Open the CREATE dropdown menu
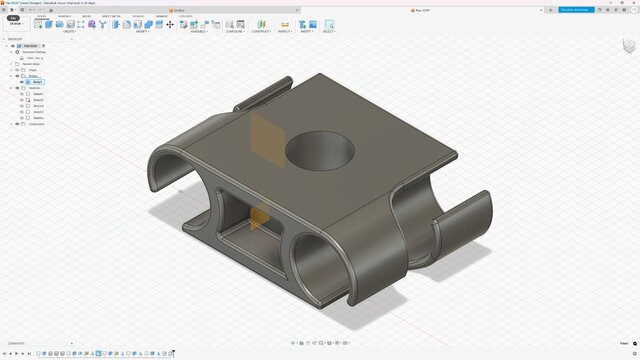Viewport: 640px width, 360px height. (69, 31)
